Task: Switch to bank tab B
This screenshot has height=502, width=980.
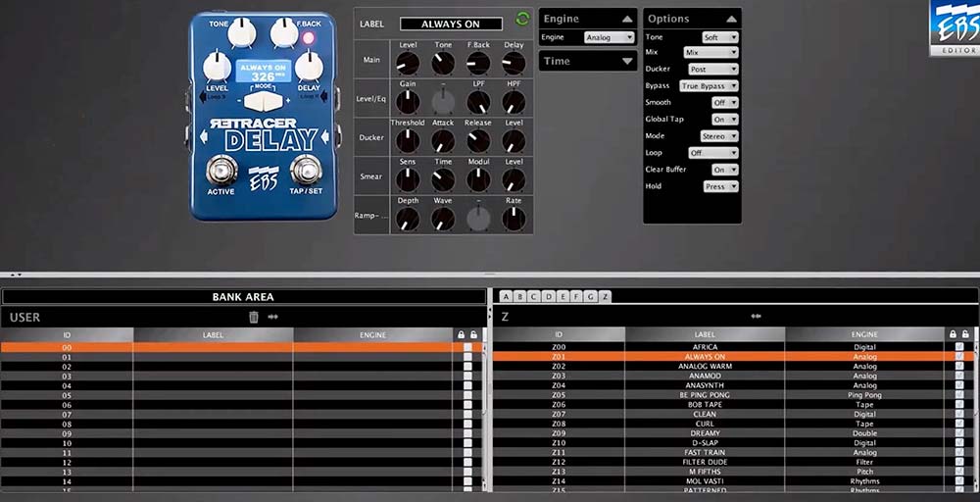Action: [520, 297]
